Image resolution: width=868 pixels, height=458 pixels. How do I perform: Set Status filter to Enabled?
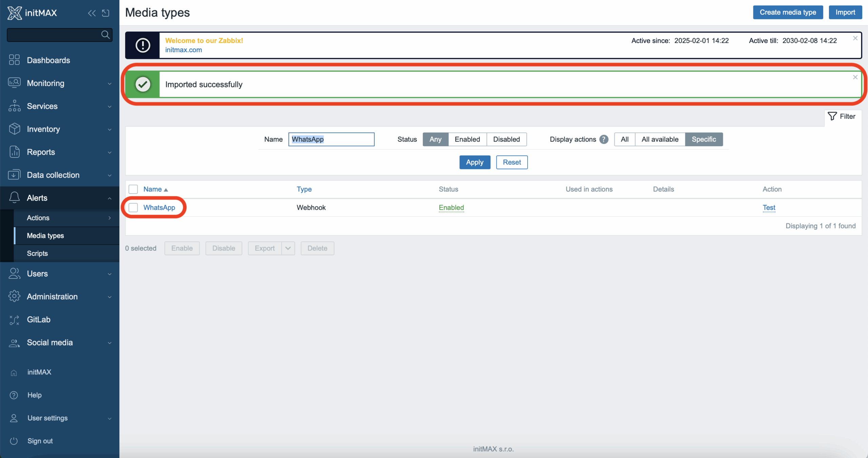click(467, 139)
